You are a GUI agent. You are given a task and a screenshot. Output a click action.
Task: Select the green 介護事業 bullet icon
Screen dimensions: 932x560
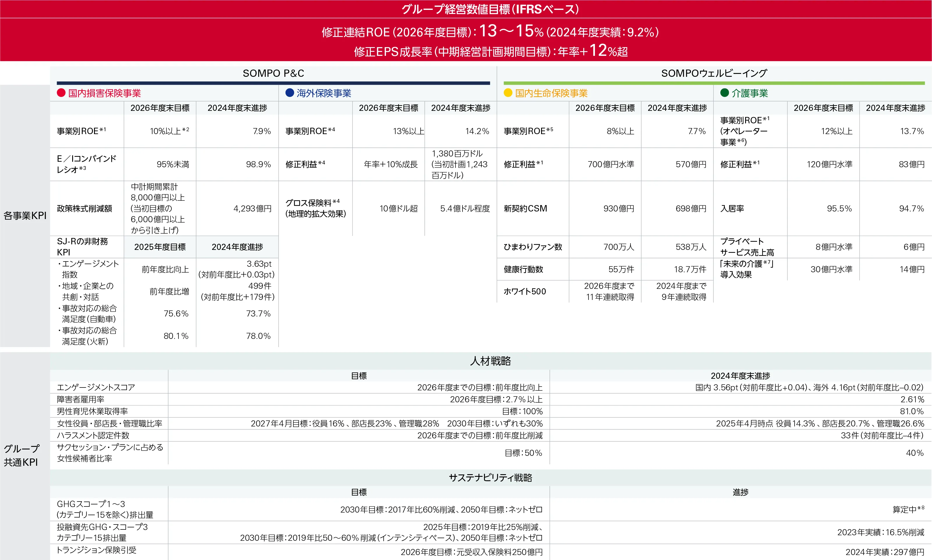point(725,93)
